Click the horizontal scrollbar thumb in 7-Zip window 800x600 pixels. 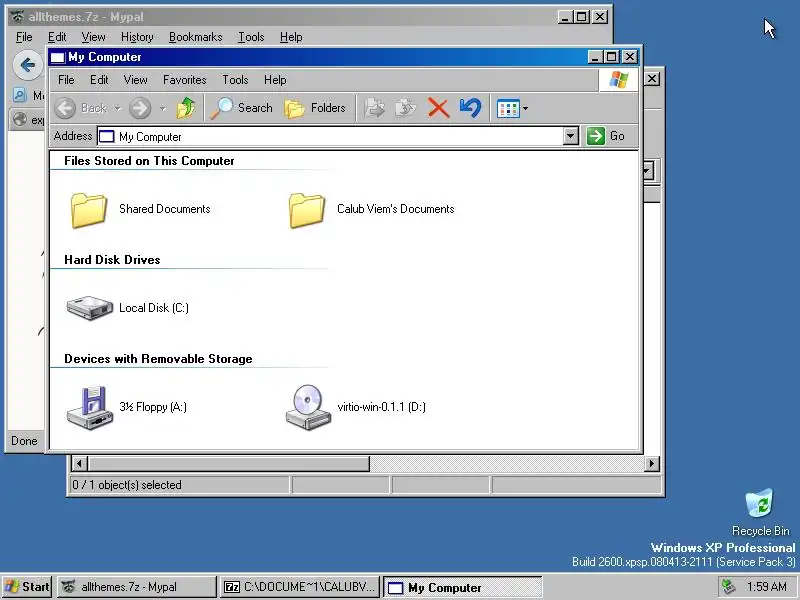click(x=229, y=464)
